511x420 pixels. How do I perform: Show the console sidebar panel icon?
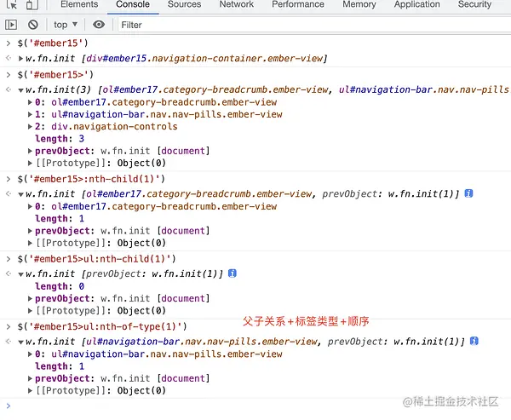click(11, 25)
